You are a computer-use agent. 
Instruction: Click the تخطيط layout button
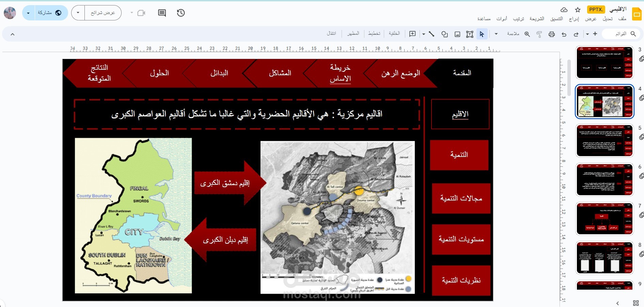(x=374, y=33)
